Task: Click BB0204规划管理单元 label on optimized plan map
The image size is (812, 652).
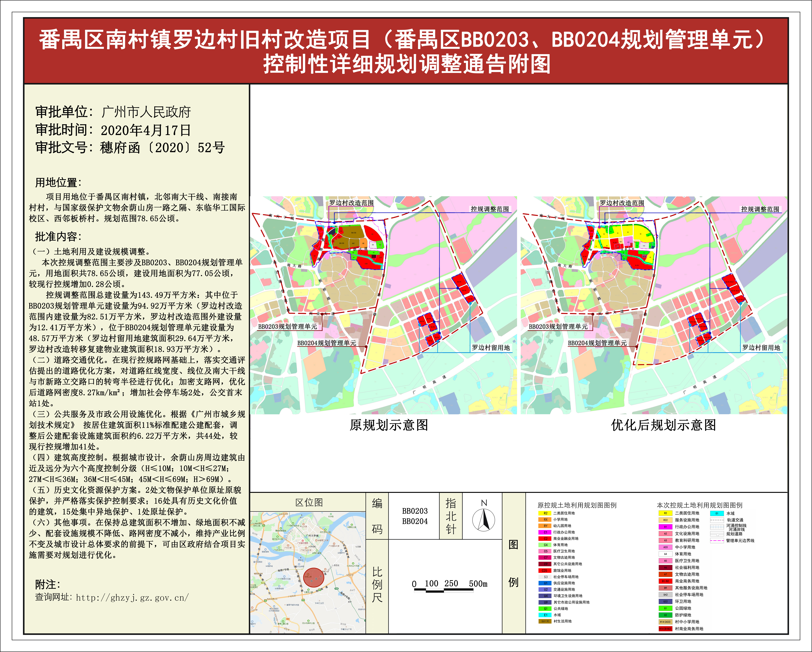Action: coord(597,343)
